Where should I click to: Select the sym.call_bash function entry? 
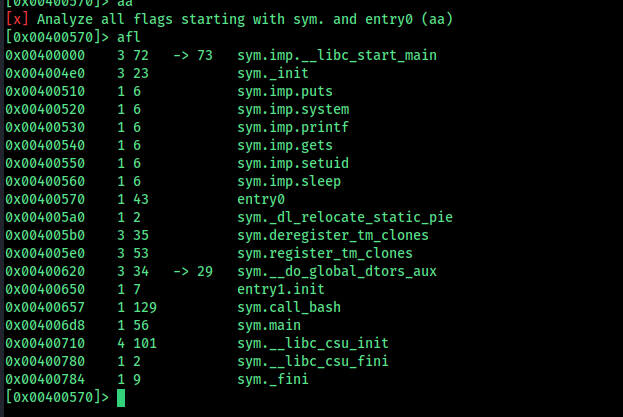[x=289, y=307]
